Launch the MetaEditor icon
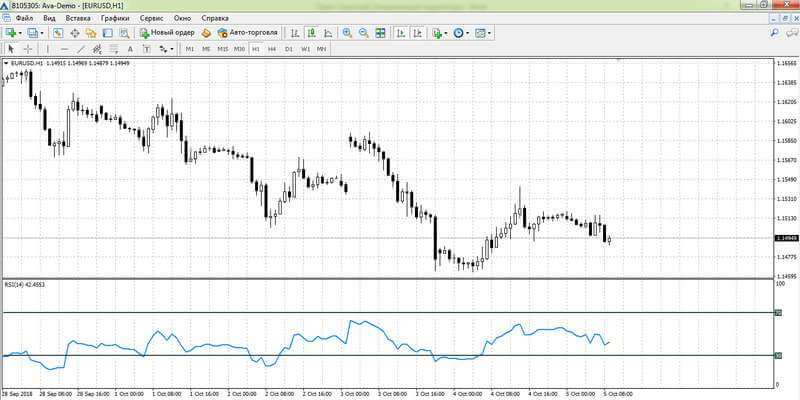Screen dimensions: 800x400 tap(206, 33)
